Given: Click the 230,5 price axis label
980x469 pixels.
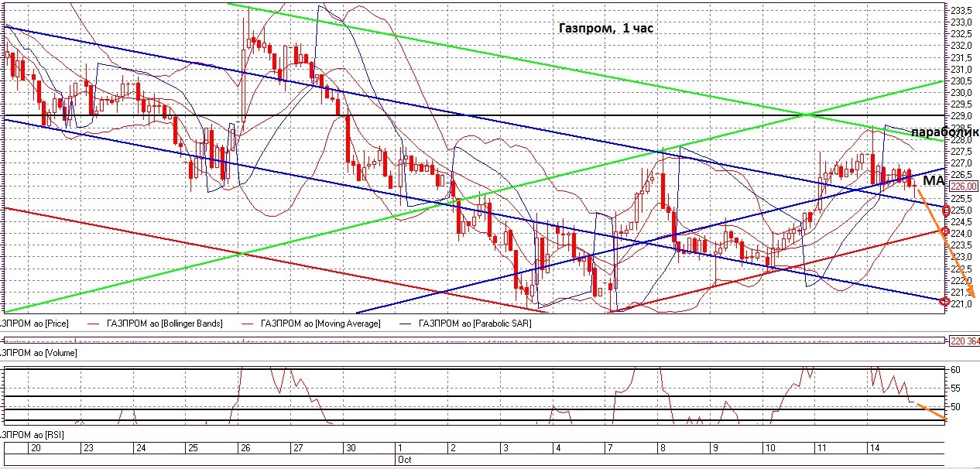Looking at the screenshot, I should (960, 80).
